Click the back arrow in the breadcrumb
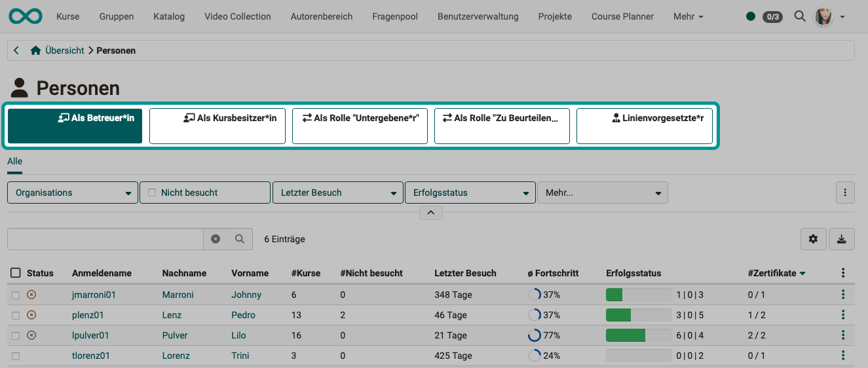The width and height of the screenshot is (868, 368). point(16,50)
